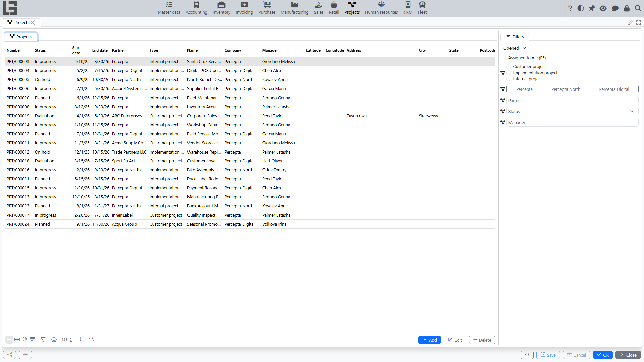Switch to calendar view icon
Viewport: 644px width, 362px height.
(x=33, y=340)
